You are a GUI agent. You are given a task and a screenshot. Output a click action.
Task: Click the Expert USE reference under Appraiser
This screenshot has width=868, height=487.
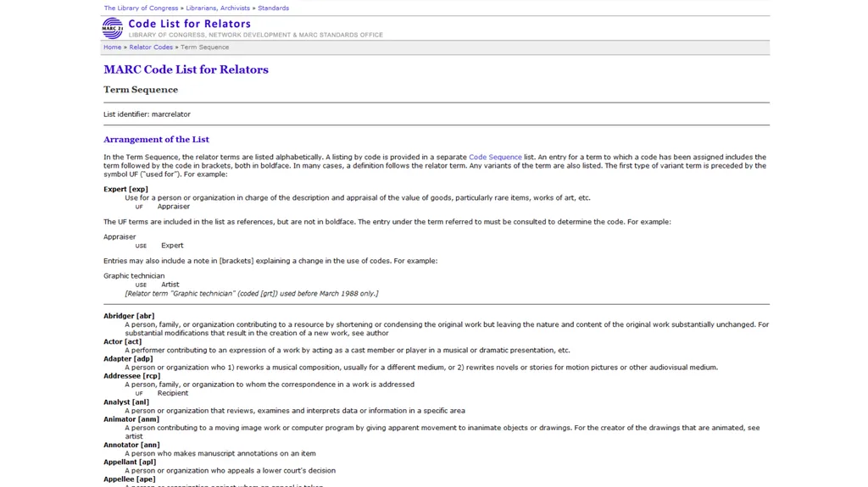point(172,246)
